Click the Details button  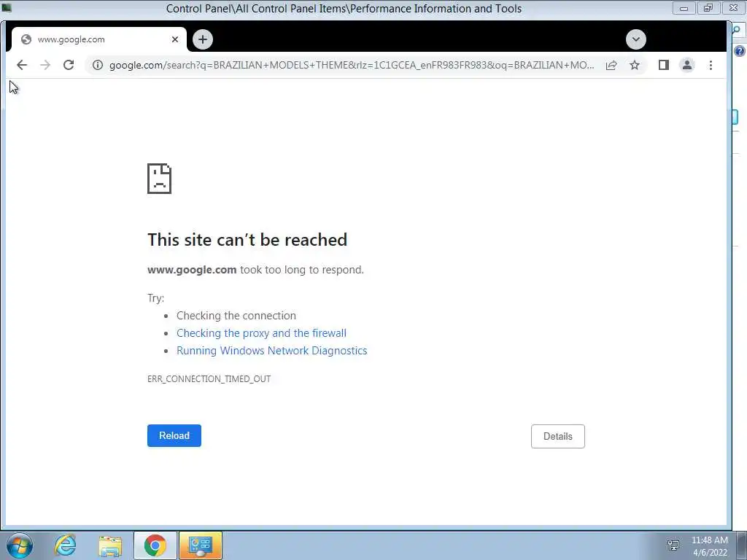(558, 436)
